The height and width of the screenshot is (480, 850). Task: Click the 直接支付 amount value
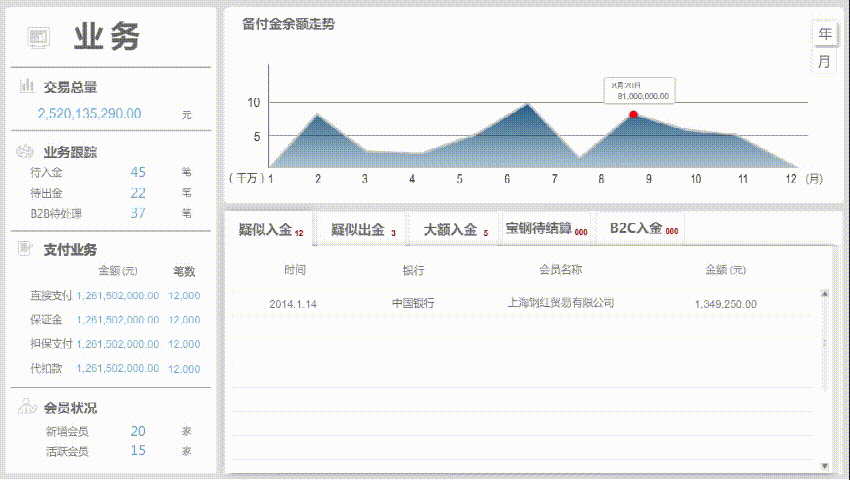tap(117, 296)
